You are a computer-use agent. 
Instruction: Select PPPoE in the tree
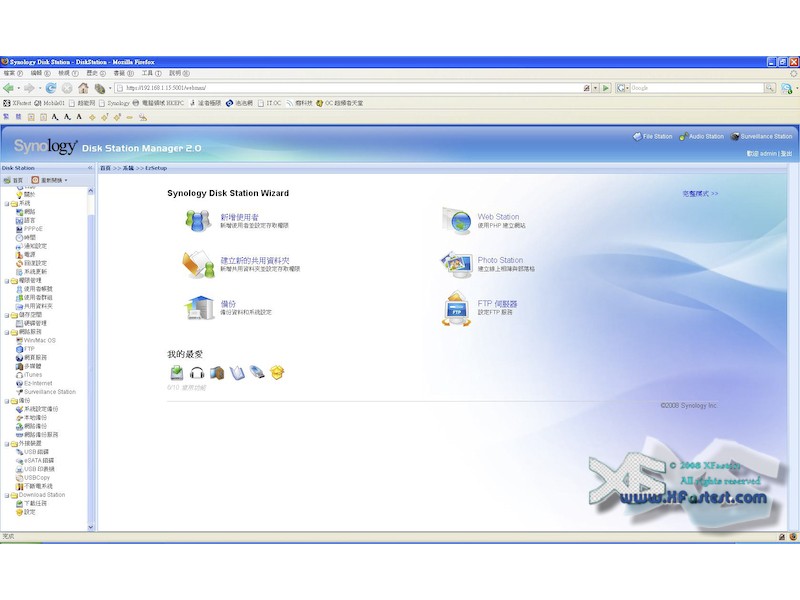click(x=30, y=229)
